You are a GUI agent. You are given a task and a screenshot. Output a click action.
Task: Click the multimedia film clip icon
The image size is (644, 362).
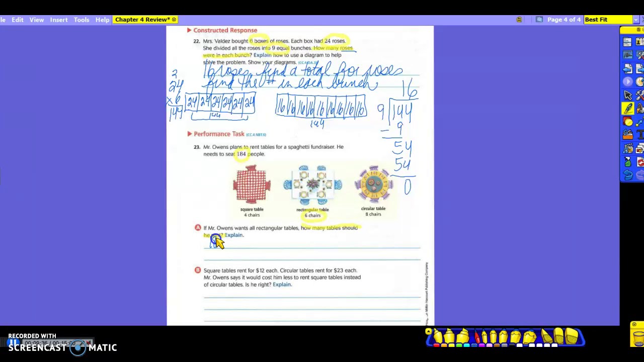pos(627,148)
